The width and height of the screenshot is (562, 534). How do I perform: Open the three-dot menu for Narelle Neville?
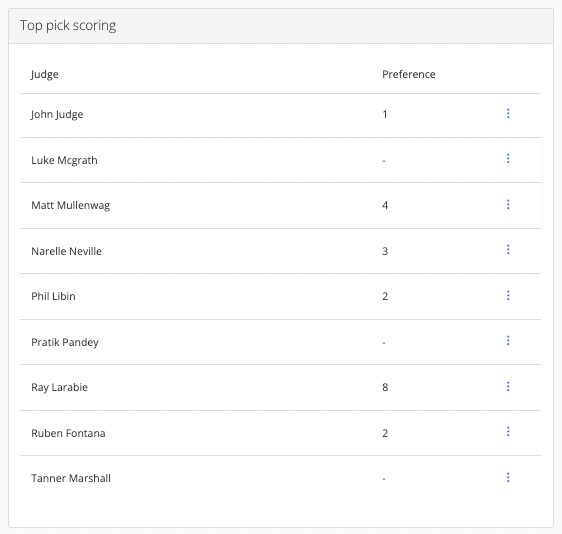point(508,249)
